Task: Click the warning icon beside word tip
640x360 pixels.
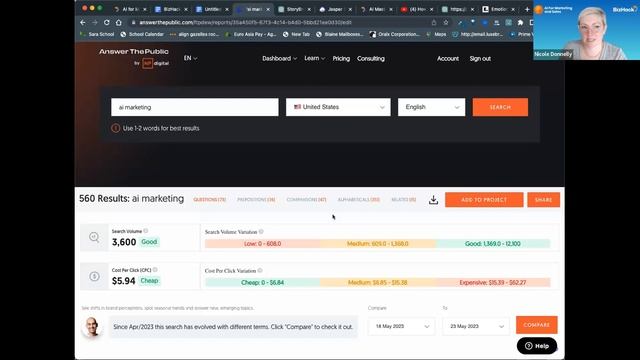Action: (116, 128)
